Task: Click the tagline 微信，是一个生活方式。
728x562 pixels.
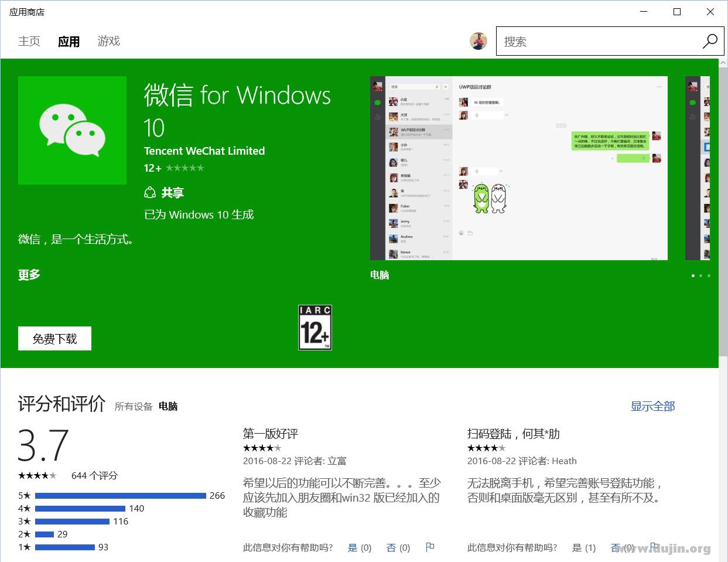Action: [x=76, y=239]
